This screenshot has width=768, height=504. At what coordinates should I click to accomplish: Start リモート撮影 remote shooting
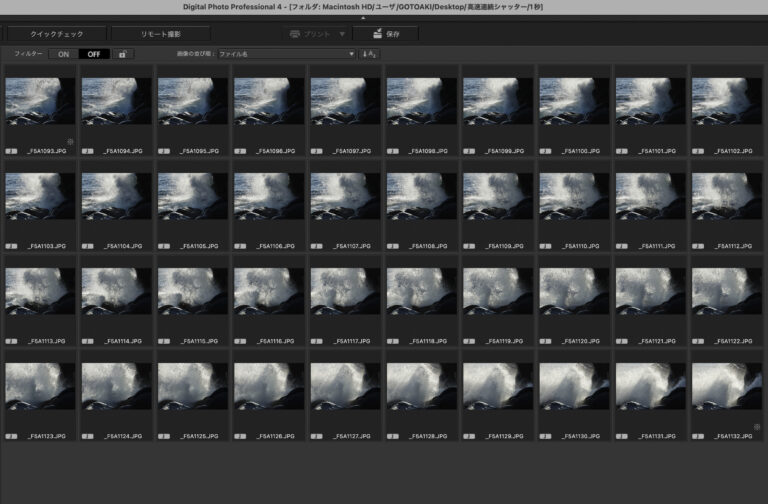pos(161,34)
